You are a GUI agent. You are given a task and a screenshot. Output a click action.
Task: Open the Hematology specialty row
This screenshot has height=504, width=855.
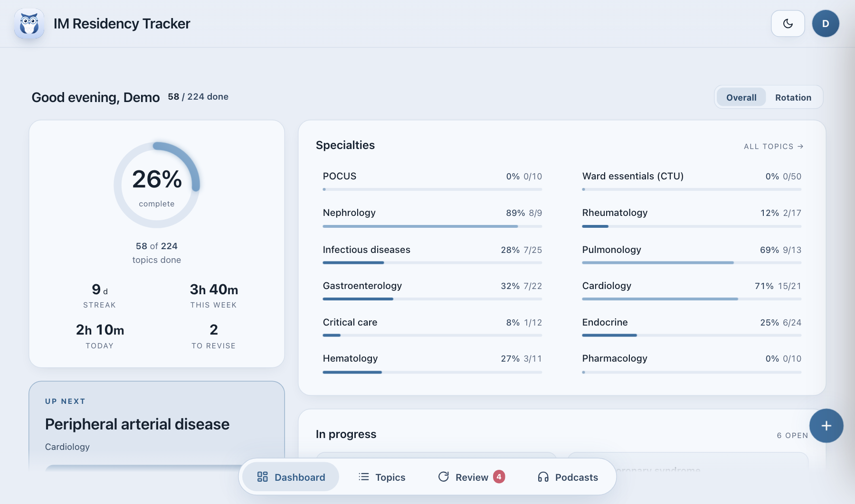(x=432, y=364)
